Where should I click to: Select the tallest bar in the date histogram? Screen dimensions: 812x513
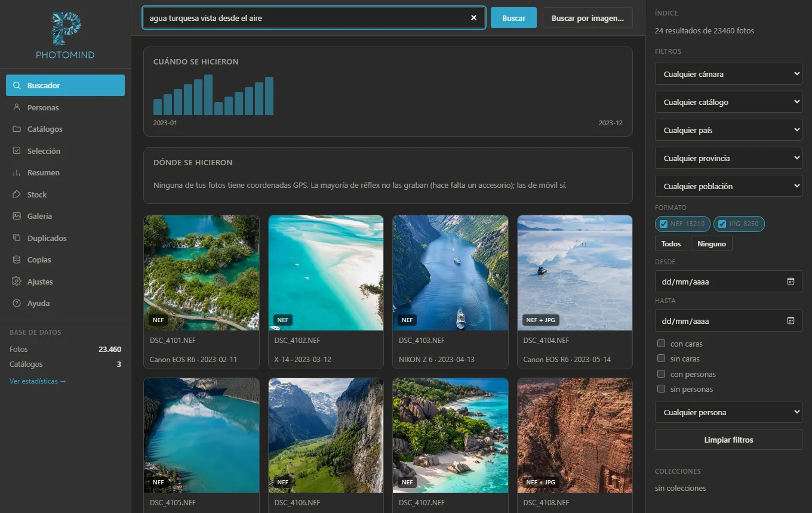pyautogui.click(x=208, y=95)
